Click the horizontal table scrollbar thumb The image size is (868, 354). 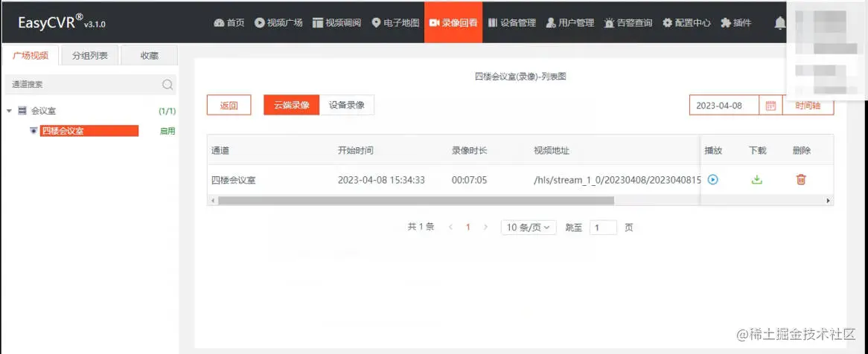pyautogui.click(x=415, y=201)
